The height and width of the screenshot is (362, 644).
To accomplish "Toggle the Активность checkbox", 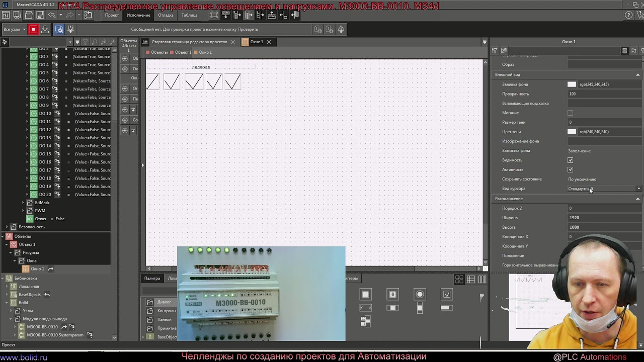I will point(570,169).
